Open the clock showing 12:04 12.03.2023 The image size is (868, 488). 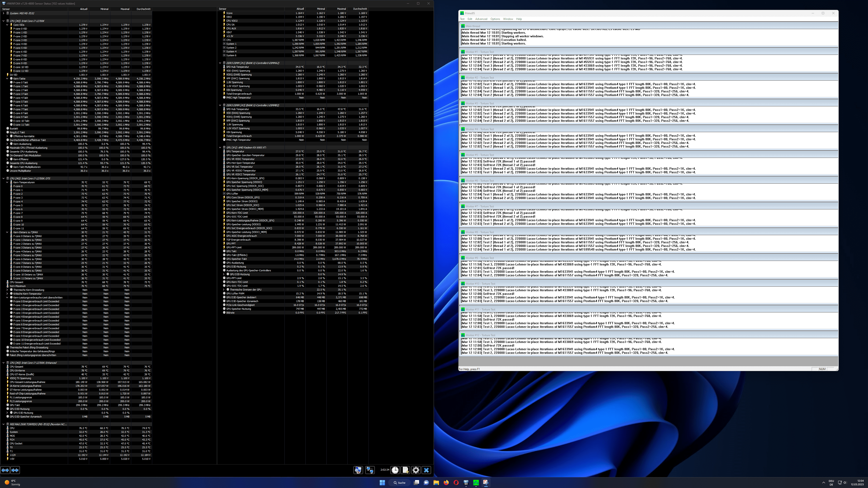click(858, 483)
